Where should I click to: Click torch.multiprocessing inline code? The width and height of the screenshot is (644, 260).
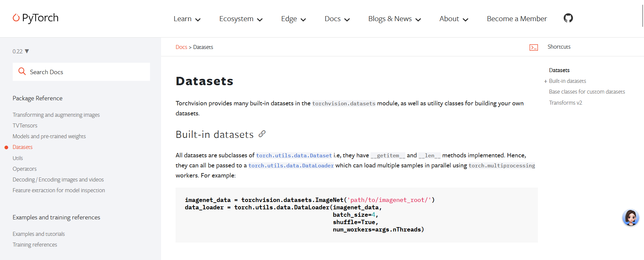coord(502,165)
